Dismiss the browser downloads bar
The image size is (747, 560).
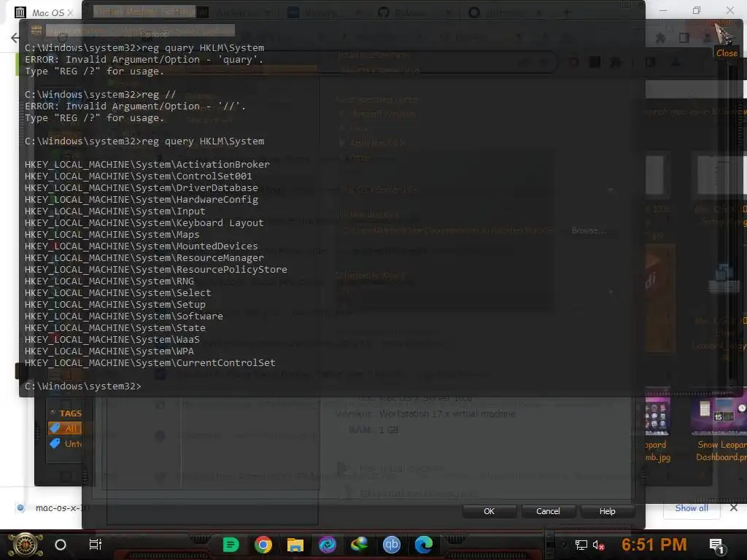pos(734,507)
